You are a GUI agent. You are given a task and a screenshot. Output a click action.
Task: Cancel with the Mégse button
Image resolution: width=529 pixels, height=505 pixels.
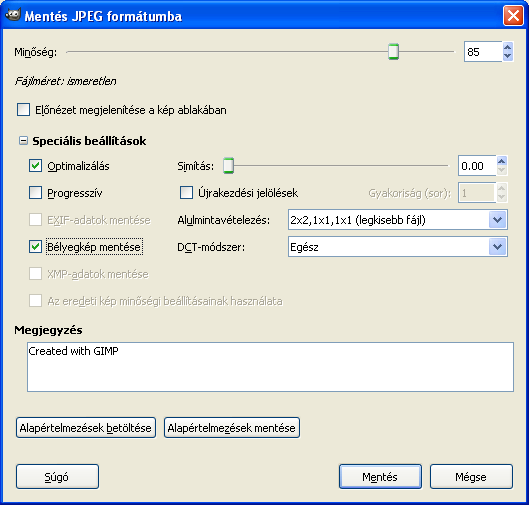(471, 477)
